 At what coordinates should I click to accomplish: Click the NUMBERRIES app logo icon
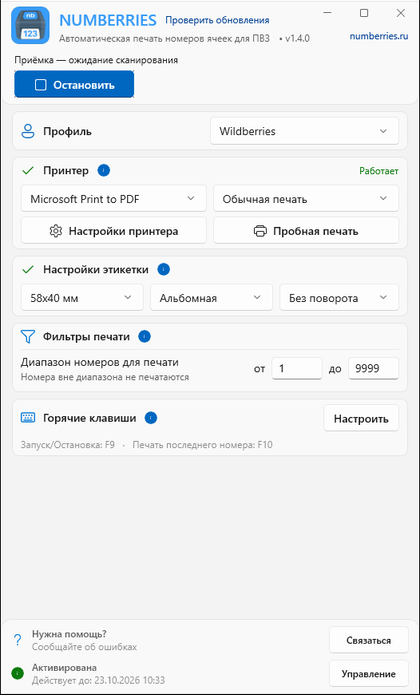30,26
